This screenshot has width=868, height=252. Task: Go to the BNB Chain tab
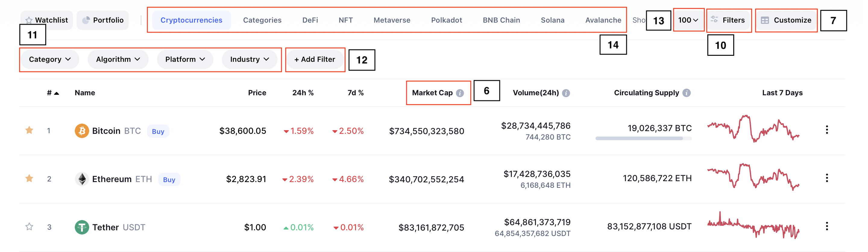click(502, 20)
